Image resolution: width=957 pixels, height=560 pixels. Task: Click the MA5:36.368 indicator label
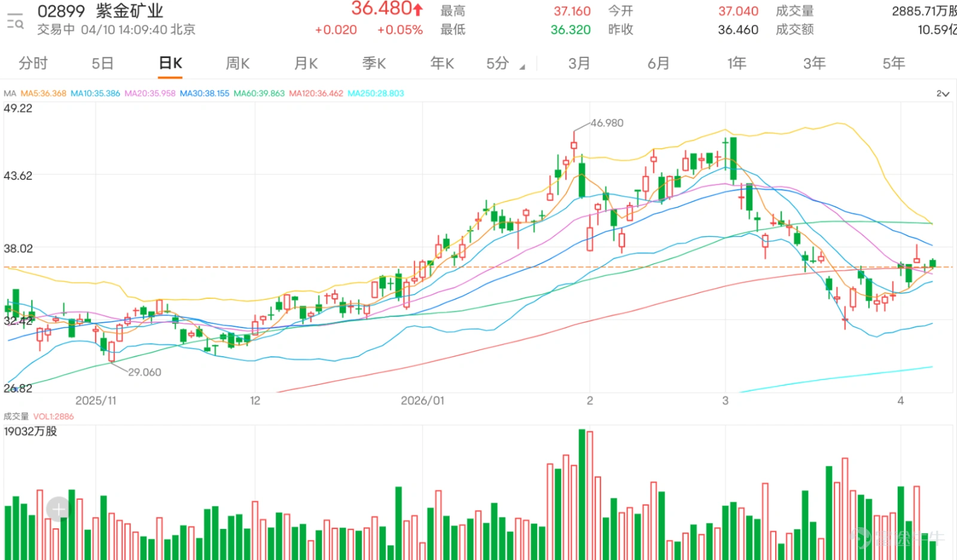[44, 93]
